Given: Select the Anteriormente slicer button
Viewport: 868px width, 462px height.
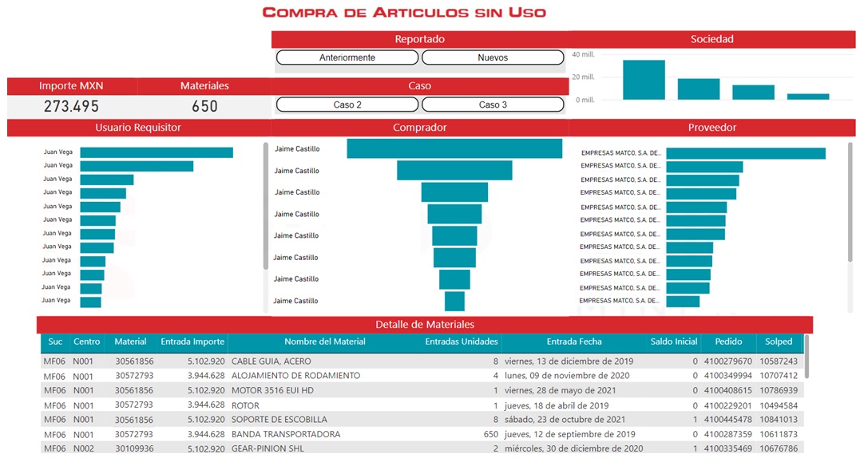Looking at the screenshot, I should 347,57.
